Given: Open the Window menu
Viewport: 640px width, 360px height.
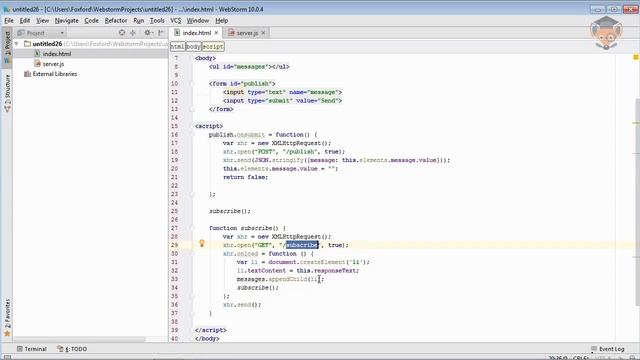Looking at the screenshot, I should point(198,20).
